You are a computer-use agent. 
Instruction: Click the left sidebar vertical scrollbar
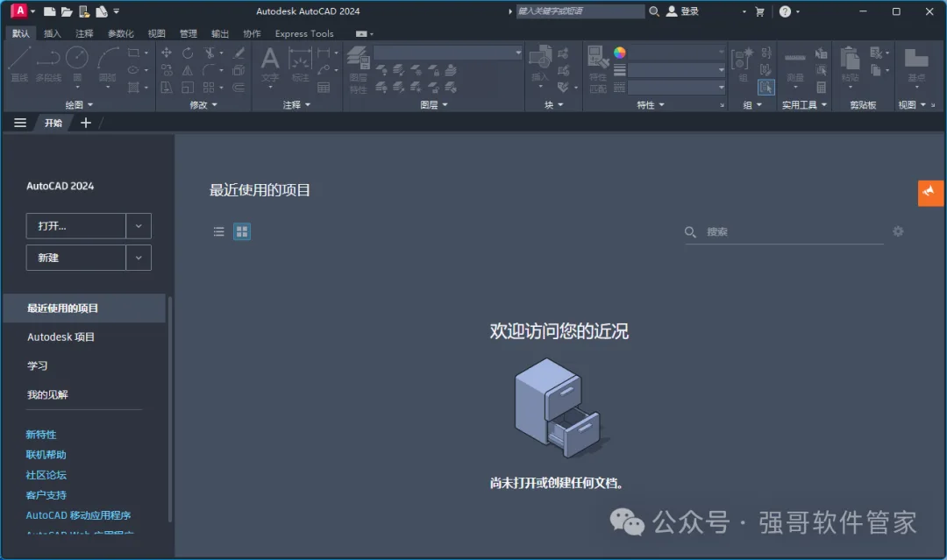[x=170, y=408]
